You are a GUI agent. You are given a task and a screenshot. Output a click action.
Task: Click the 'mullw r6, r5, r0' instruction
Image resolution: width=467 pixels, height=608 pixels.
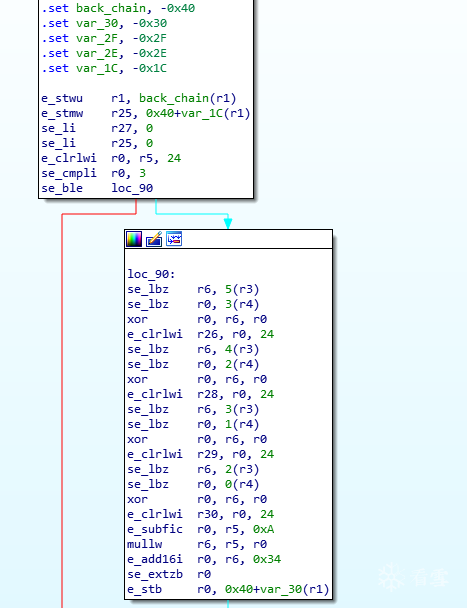pos(197,544)
